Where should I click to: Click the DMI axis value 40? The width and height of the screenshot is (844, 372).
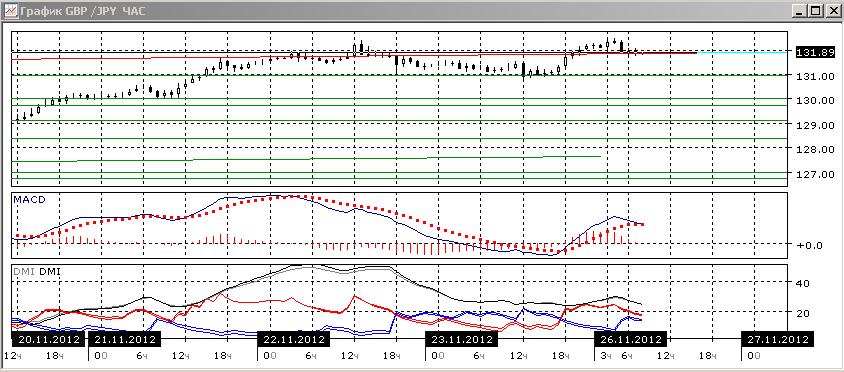pos(804,283)
